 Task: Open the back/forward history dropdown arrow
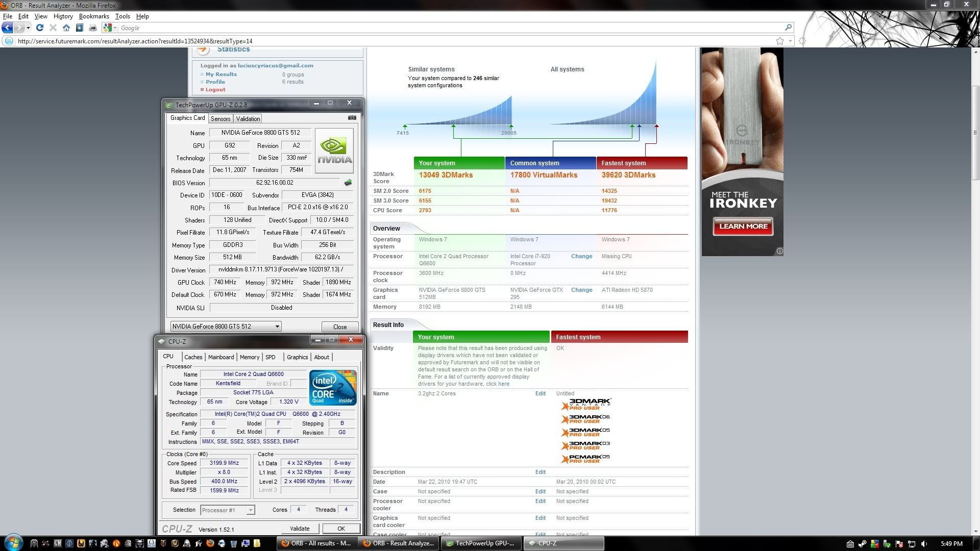coord(29,28)
